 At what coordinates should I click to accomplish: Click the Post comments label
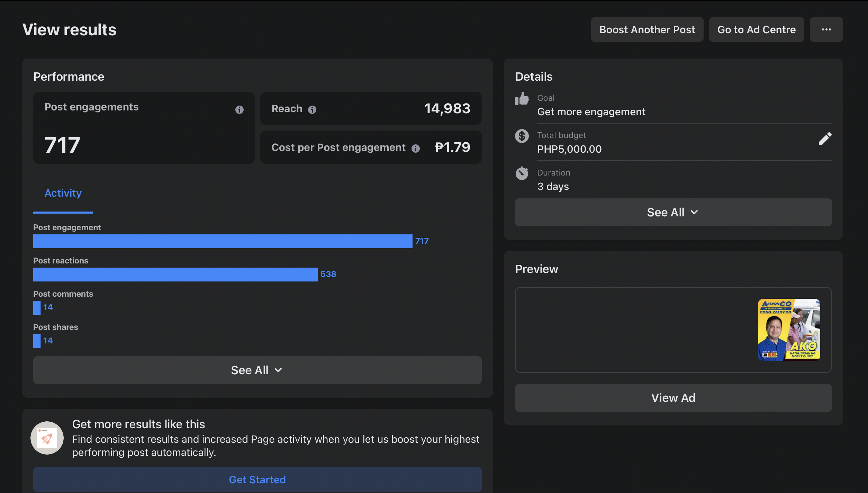click(63, 294)
